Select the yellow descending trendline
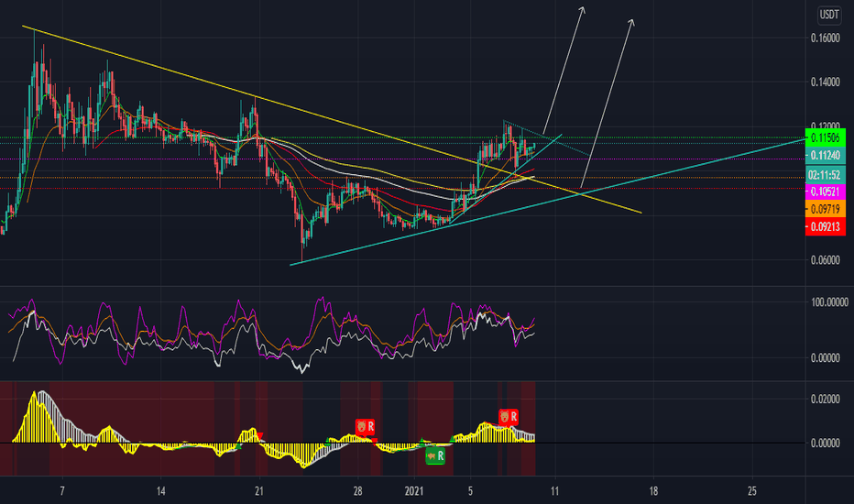Screen dimensions: 854x504 click(x=333, y=120)
